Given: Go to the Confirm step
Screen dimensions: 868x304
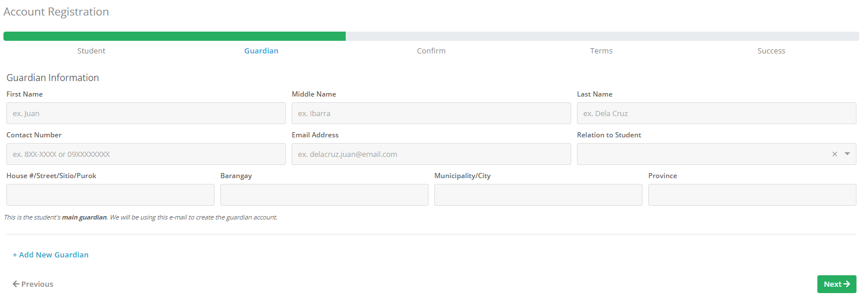Looking at the screenshot, I should tap(431, 51).
